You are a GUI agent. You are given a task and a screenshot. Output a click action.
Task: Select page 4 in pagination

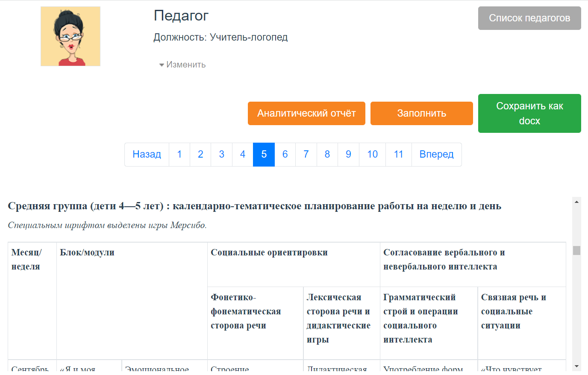243,154
